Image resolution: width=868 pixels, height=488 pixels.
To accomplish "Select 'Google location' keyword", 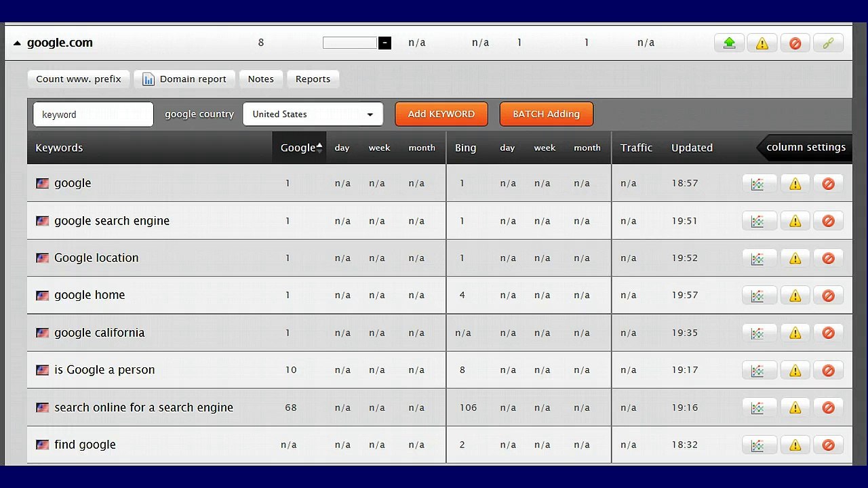I will [96, 258].
